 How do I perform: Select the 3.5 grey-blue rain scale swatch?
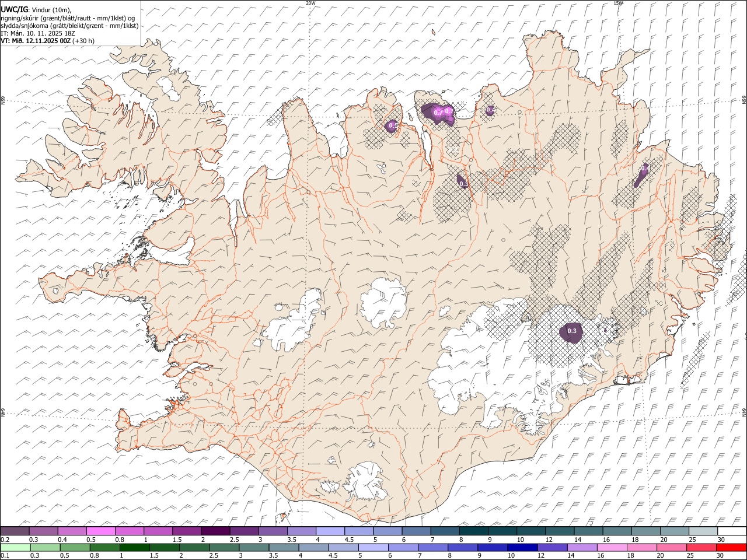tap(284, 547)
